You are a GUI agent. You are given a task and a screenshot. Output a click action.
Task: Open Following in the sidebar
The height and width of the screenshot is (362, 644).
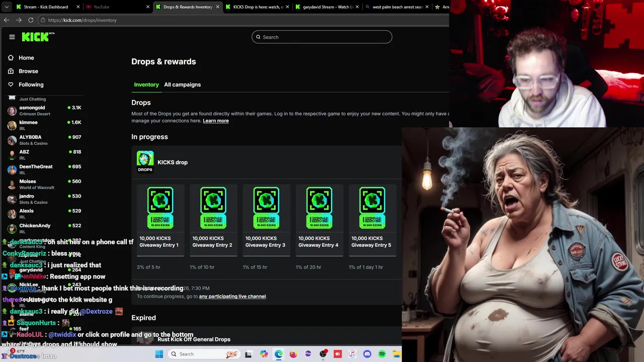tap(26, 84)
